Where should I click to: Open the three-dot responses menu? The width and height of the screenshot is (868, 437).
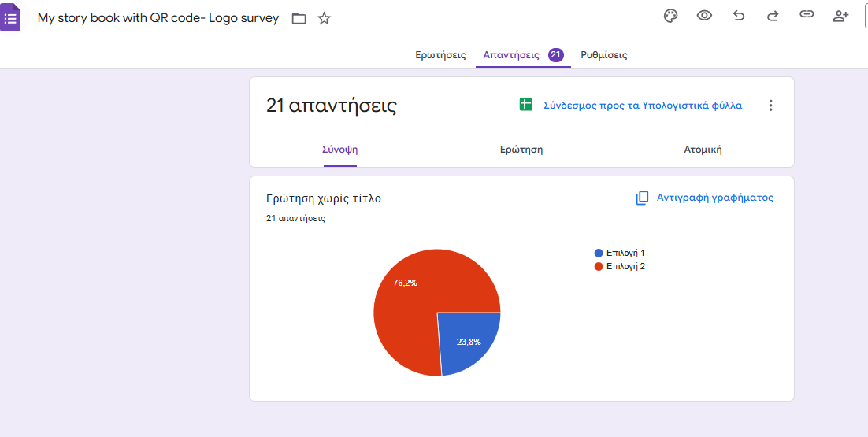[770, 106]
